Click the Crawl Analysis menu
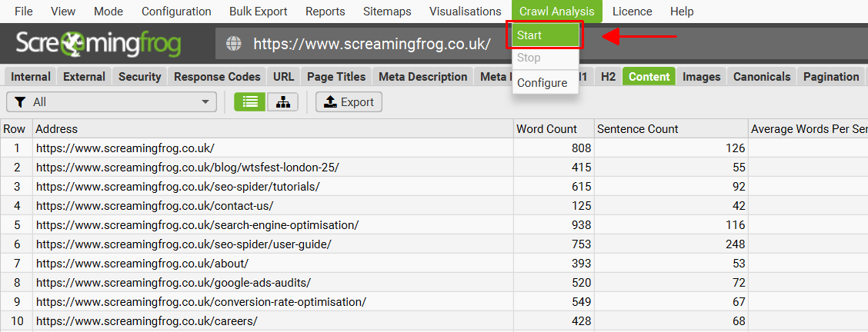The height and width of the screenshot is (332, 868). click(557, 11)
